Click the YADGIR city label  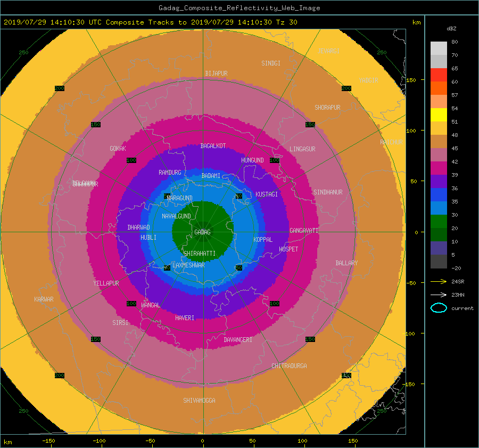(x=368, y=80)
